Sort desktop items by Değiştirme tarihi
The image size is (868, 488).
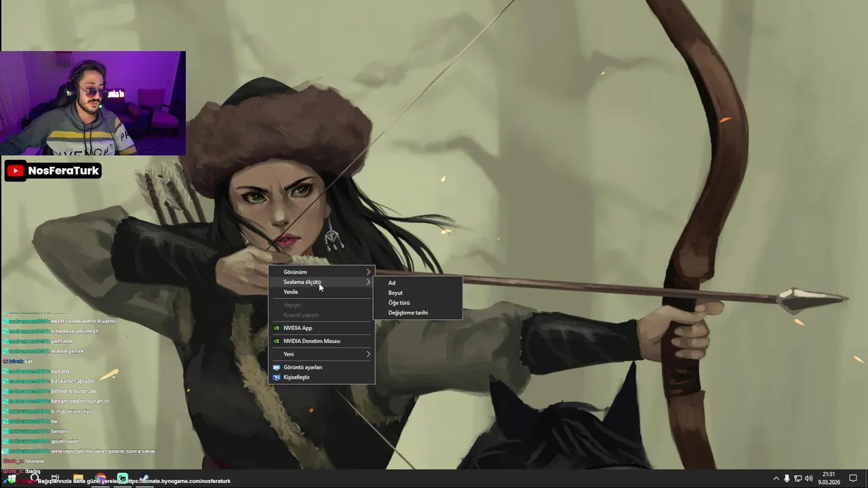point(418,312)
